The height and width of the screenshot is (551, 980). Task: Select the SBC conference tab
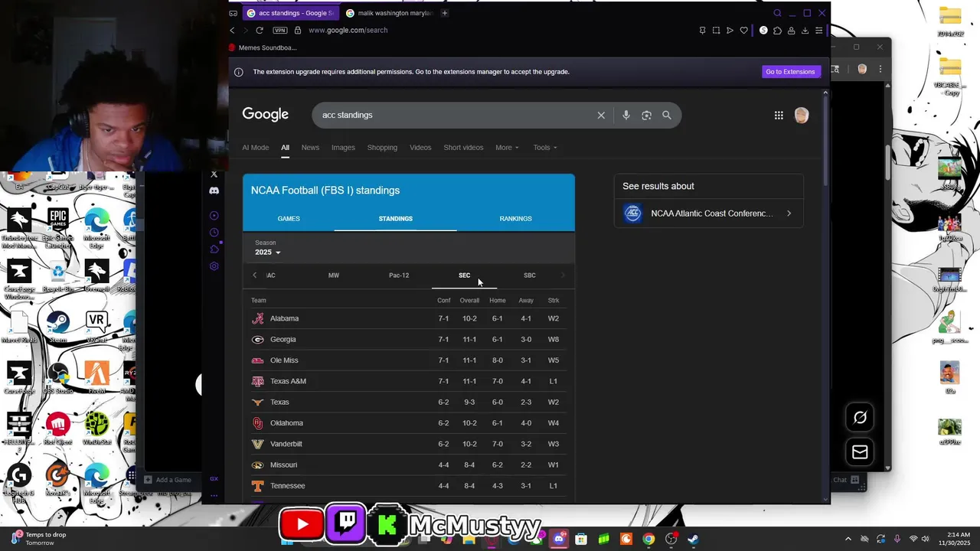[x=530, y=275]
